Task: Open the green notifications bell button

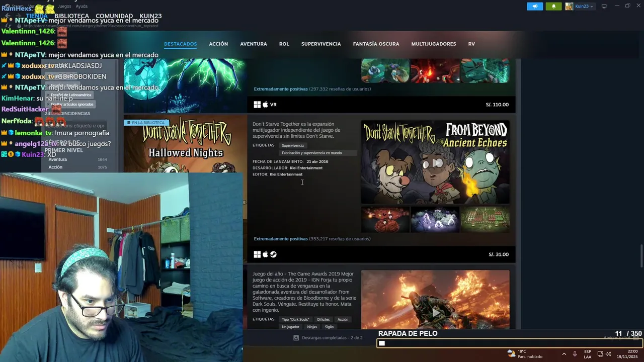Action: [553, 6]
